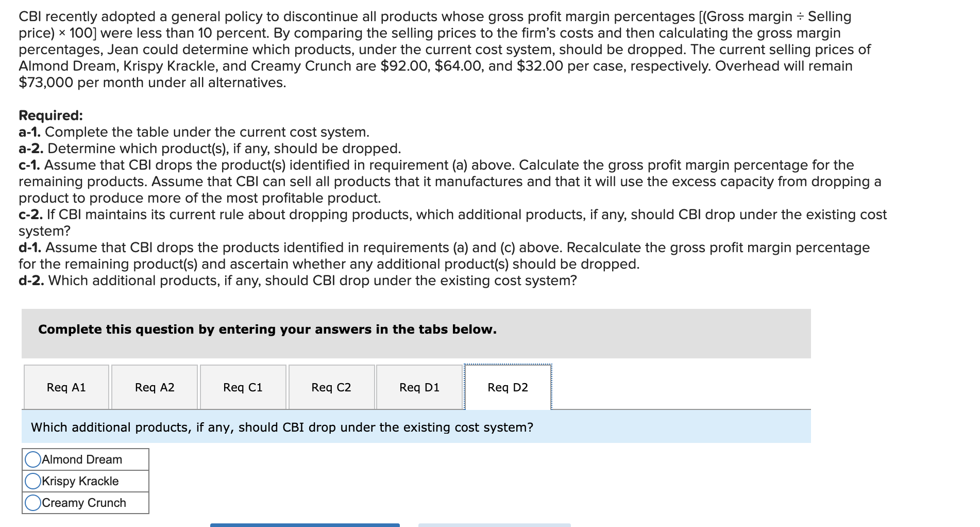
Task: Switch to the Req C1 tab
Action: pos(243,387)
